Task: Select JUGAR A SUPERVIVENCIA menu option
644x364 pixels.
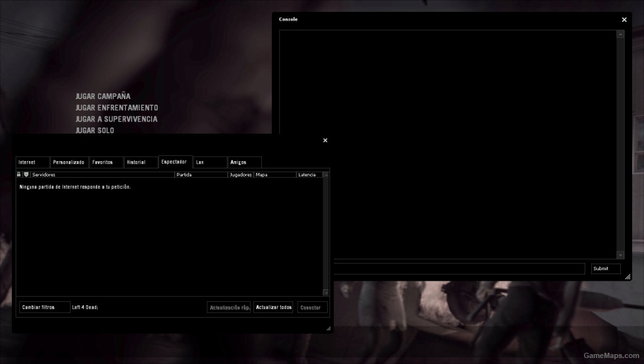Action: click(117, 120)
